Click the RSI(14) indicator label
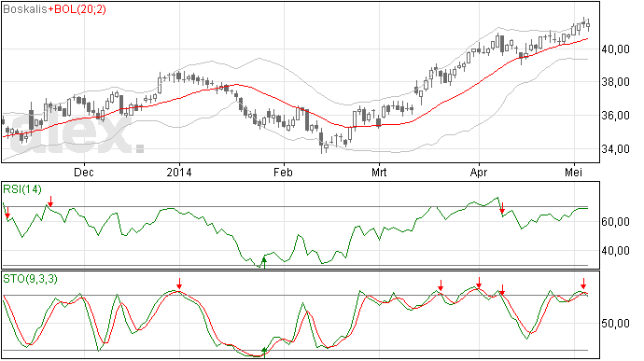This screenshot has width=644, height=361. [x=22, y=189]
